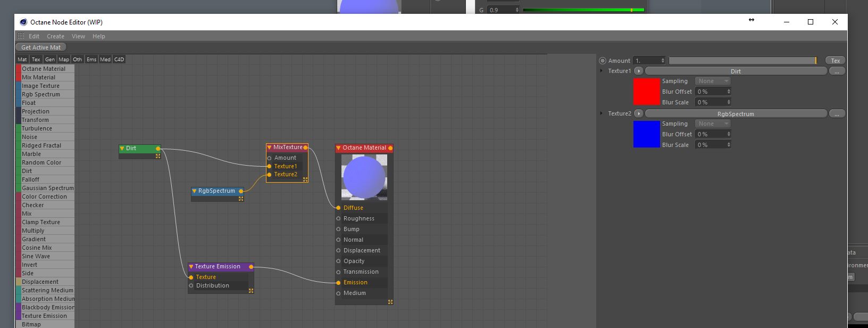Image resolution: width=868 pixels, height=328 pixels.
Task: Click the grip icon left of Edit menu
Action: 21,36
